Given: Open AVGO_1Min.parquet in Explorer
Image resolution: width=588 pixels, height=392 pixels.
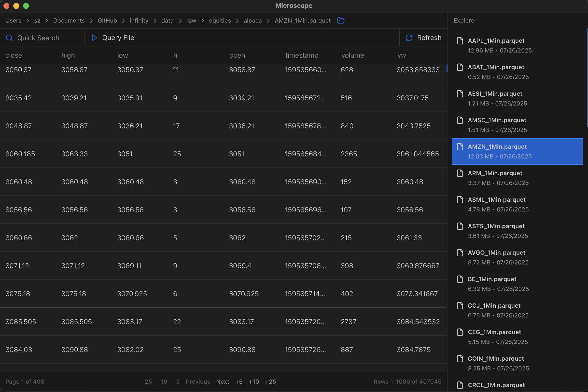Looking at the screenshot, I should [517, 258].
